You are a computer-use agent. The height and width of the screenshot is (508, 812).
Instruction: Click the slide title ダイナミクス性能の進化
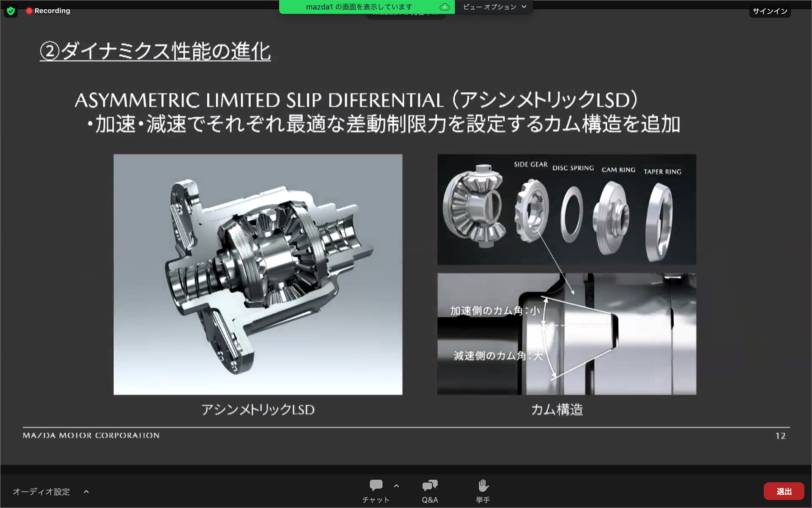click(x=155, y=52)
